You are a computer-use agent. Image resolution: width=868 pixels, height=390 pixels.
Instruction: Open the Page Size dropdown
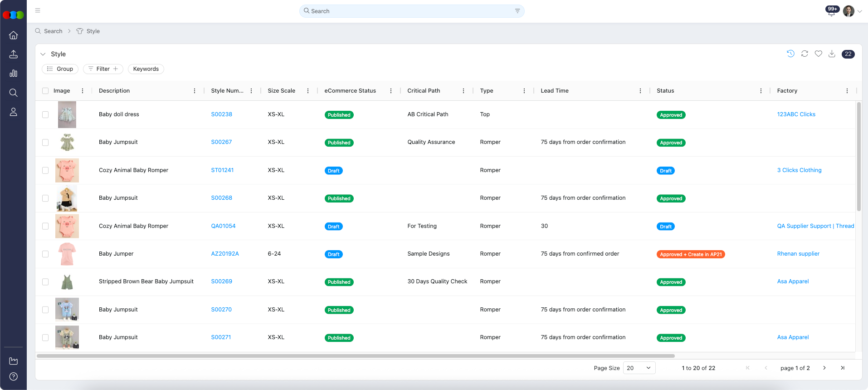[639, 368]
